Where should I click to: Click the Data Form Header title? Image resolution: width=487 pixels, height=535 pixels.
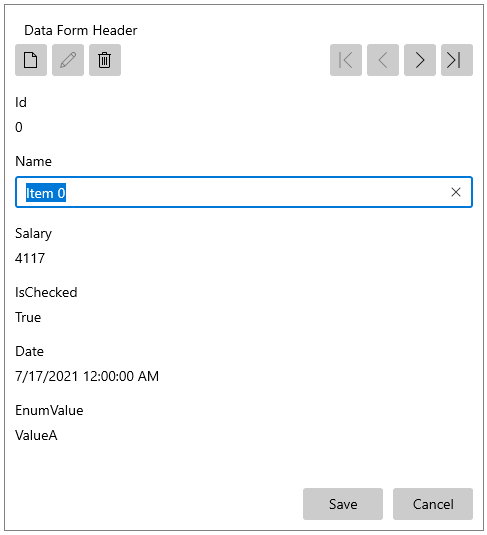[81, 30]
